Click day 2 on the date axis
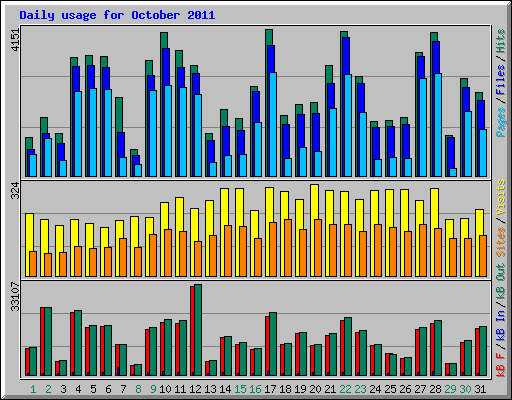 tap(48, 389)
